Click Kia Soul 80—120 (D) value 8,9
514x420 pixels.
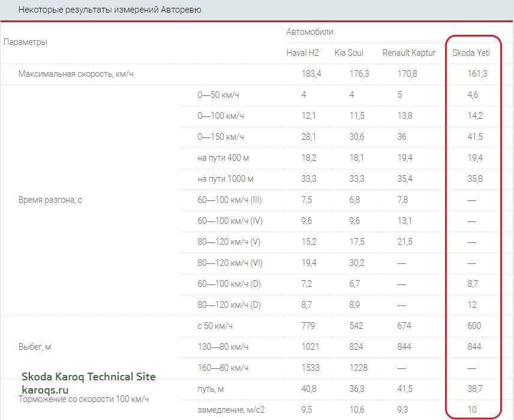pos(354,305)
